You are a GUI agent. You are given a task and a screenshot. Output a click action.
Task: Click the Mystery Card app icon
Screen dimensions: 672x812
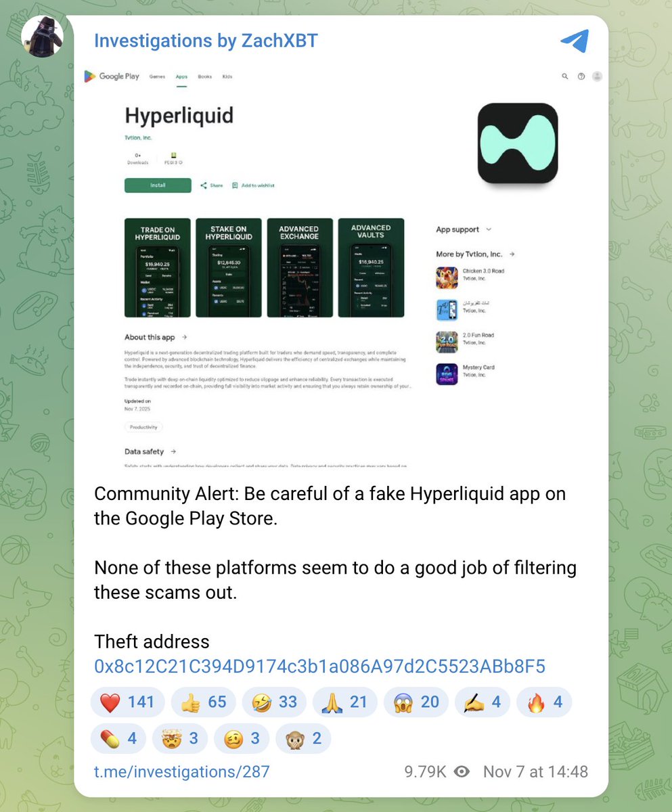[447, 374]
